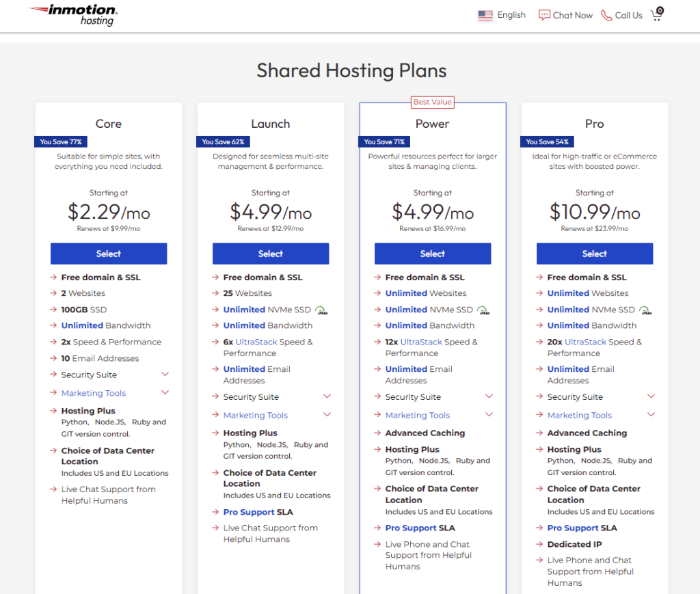Click NVMe SSD speed icon in Launch plan

(321, 310)
